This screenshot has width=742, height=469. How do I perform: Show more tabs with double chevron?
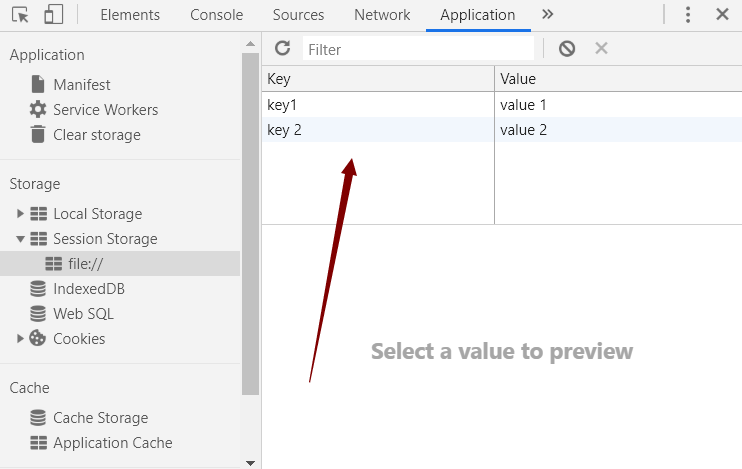[547, 15]
